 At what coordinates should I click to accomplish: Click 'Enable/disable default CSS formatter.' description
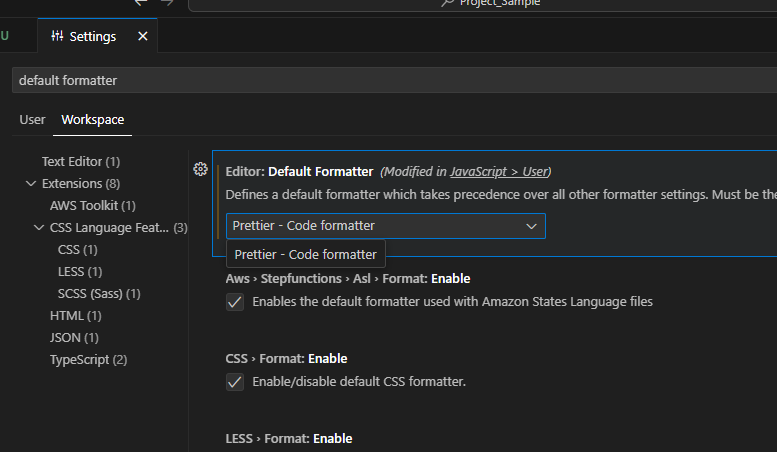tap(359, 382)
